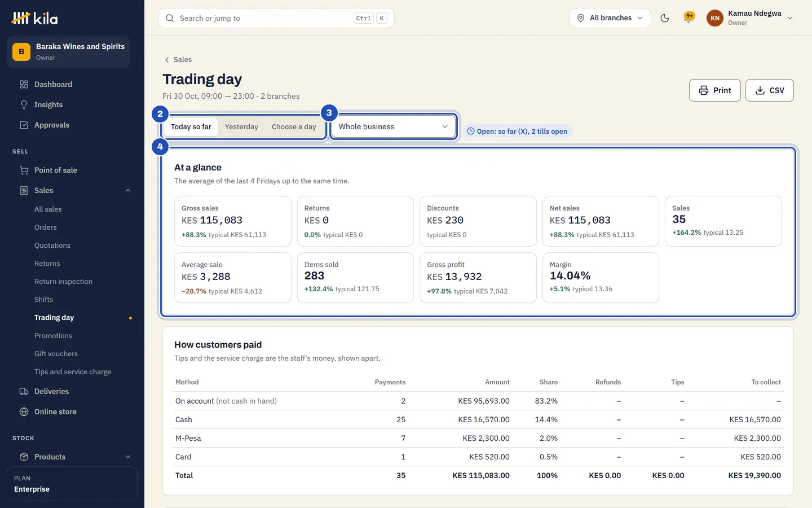Click the Gross sales card
Screen dimensions: 812x508
tap(232, 221)
